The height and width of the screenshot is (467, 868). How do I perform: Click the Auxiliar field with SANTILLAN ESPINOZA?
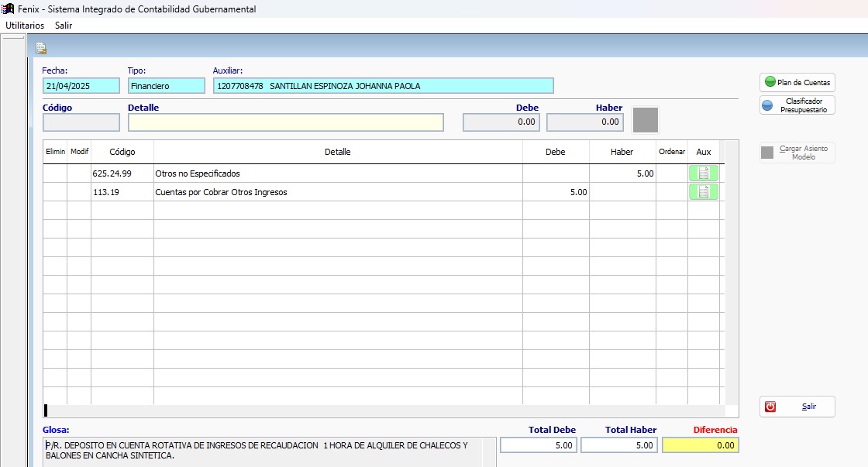383,86
